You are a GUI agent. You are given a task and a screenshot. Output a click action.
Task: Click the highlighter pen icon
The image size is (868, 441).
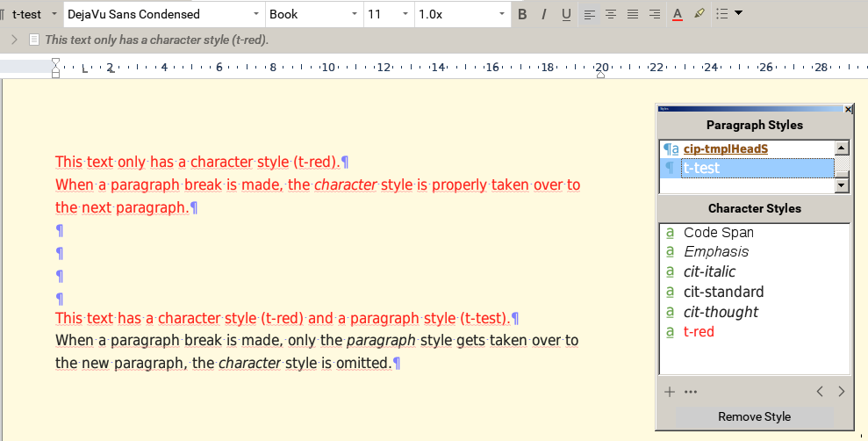[x=699, y=14]
